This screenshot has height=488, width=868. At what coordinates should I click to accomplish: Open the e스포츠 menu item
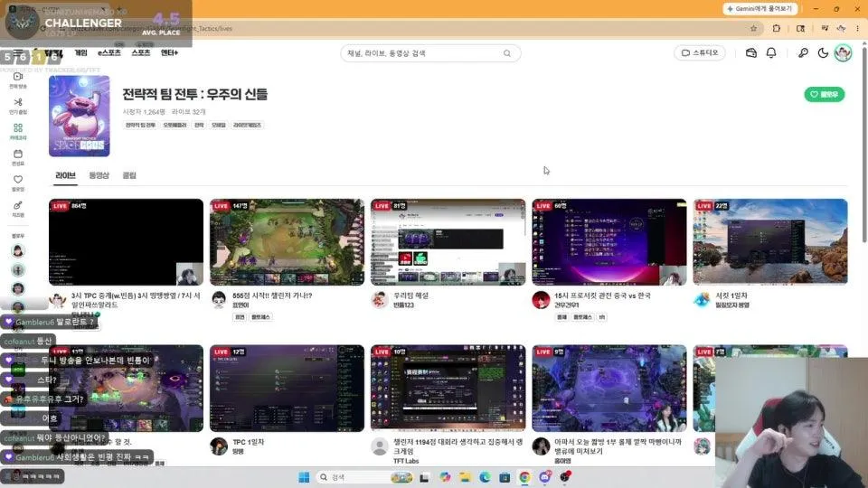pos(109,52)
